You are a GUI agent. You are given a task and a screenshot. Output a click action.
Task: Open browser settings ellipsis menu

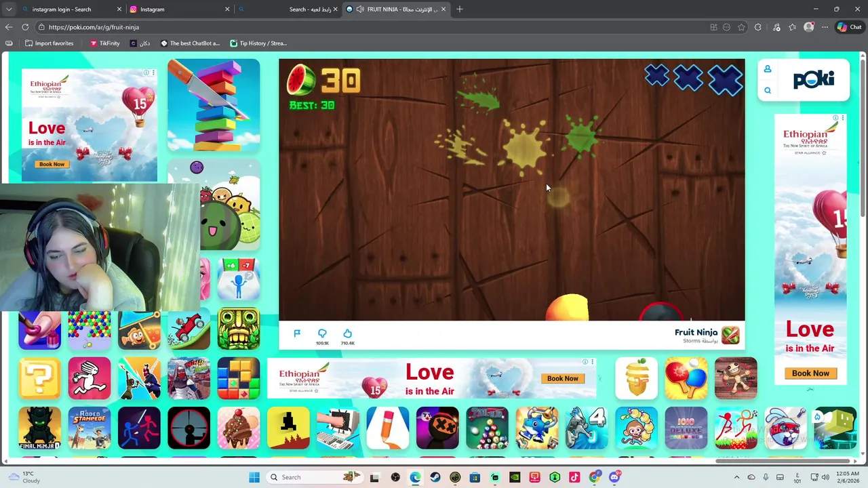click(825, 27)
